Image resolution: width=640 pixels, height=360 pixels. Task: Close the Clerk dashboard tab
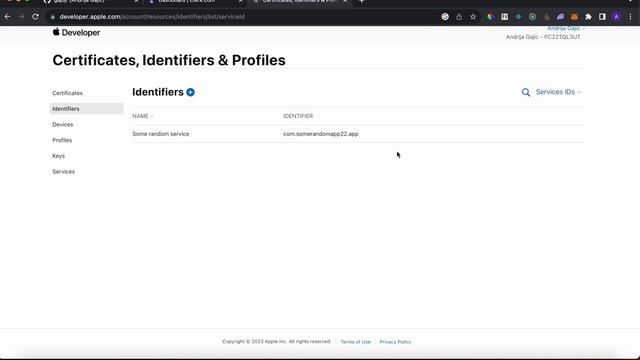pyautogui.click(x=240, y=1)
